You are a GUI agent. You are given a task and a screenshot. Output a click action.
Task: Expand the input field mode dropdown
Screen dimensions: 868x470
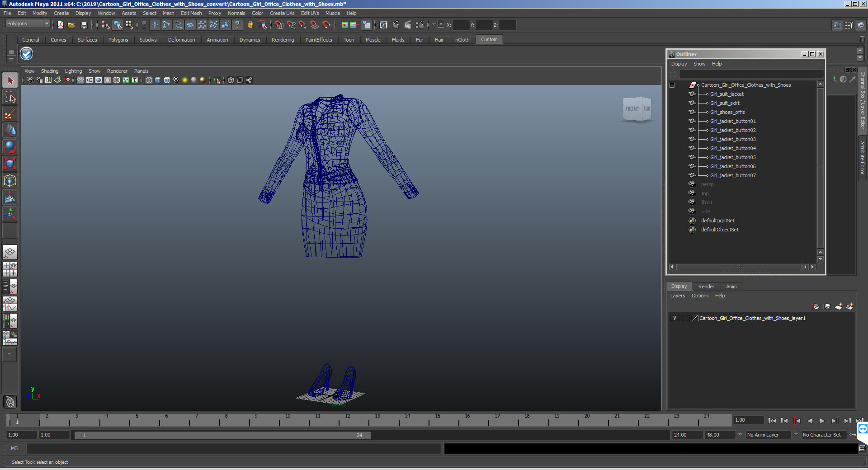(x=434, y=25)
